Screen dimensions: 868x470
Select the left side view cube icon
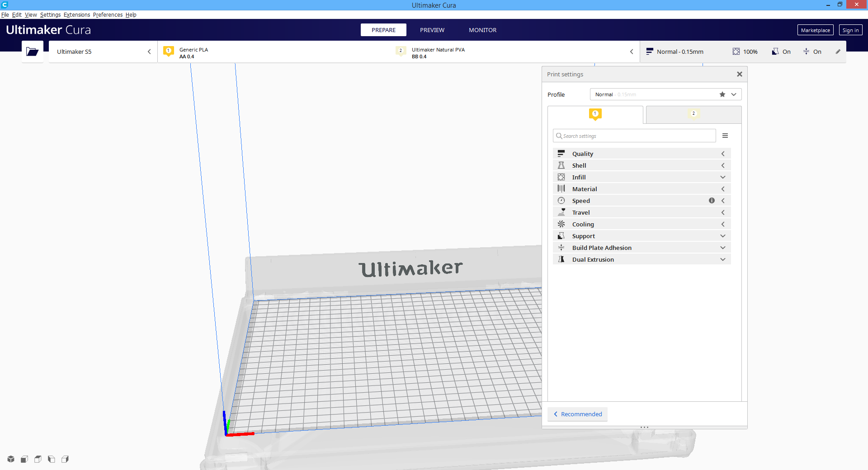(x=52, y=459)
